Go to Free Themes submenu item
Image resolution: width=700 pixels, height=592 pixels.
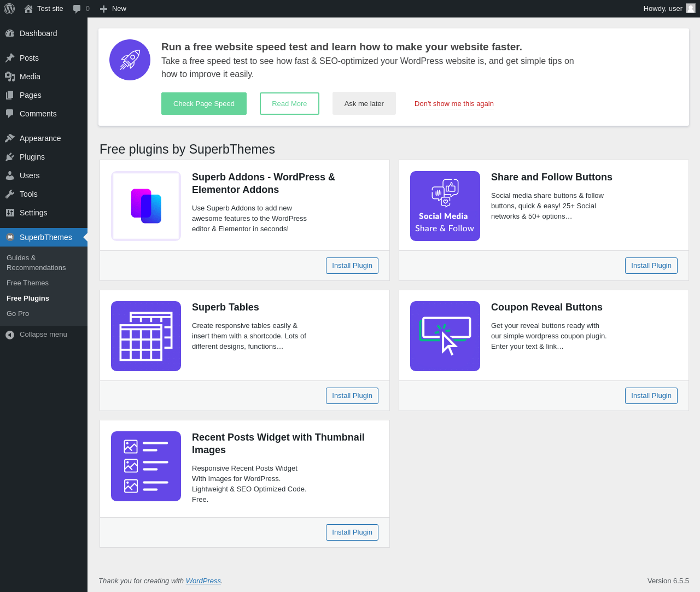coord(27,283)
